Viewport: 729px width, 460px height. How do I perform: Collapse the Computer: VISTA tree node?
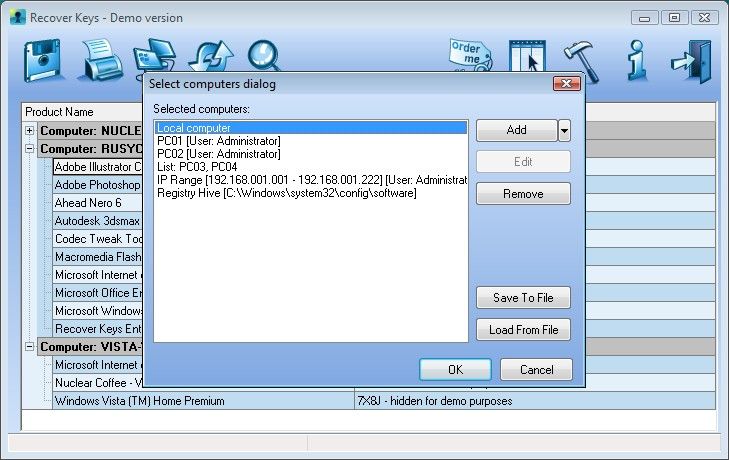tap(29, 347)
